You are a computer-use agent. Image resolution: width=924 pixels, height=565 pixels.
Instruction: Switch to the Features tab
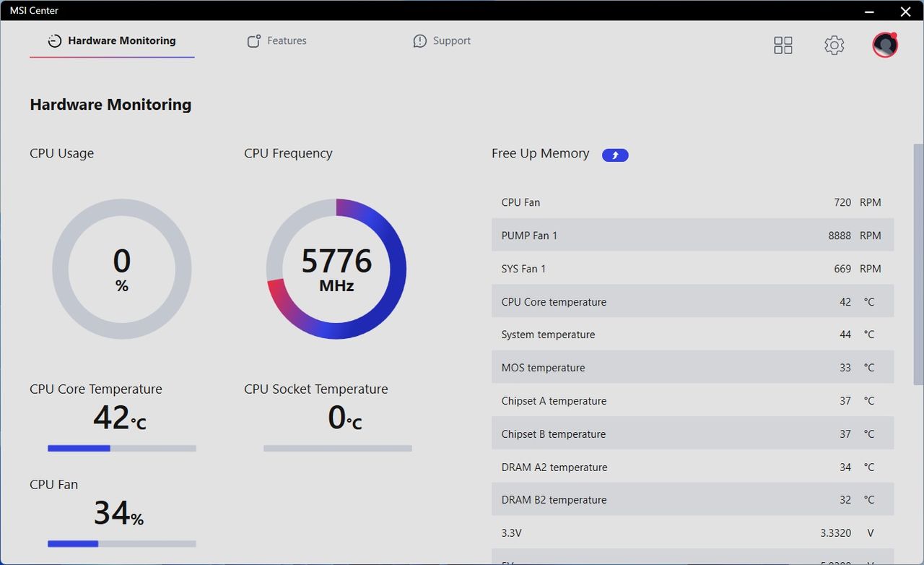coord(276,41)
